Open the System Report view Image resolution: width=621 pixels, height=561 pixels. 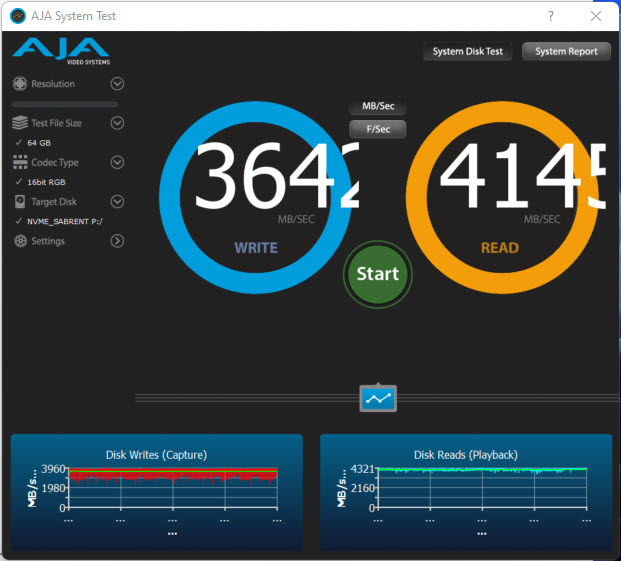point(566,51)
